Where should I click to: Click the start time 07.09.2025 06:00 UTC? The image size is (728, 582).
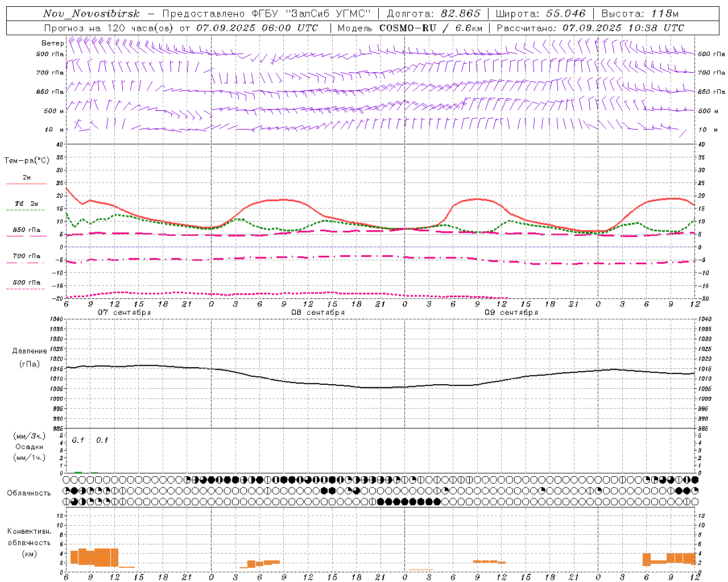point(257,28)
